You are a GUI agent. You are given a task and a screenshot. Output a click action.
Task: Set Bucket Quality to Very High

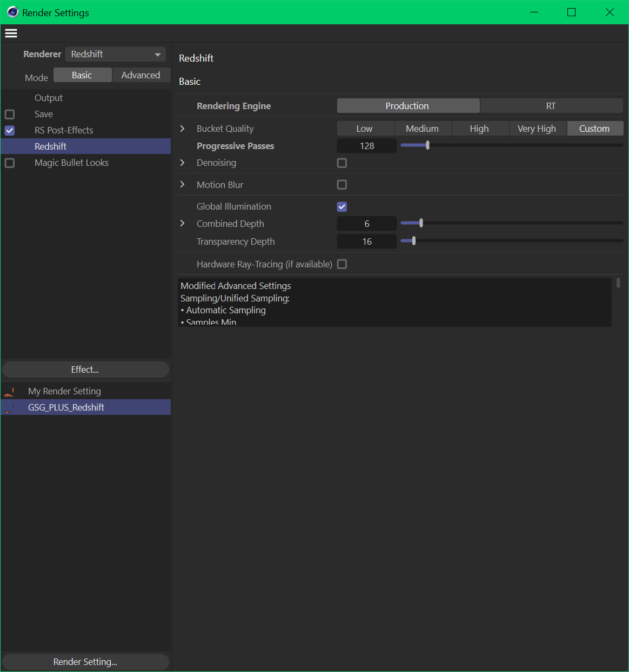[x=537, y=129]
